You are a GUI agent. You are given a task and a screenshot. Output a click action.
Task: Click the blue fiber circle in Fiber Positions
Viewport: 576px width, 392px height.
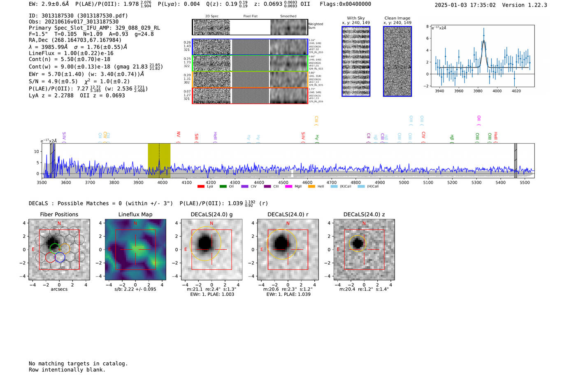coord(60,257)
